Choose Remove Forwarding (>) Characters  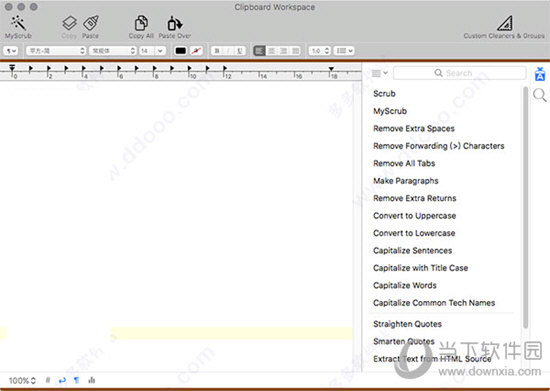[439, 146]
